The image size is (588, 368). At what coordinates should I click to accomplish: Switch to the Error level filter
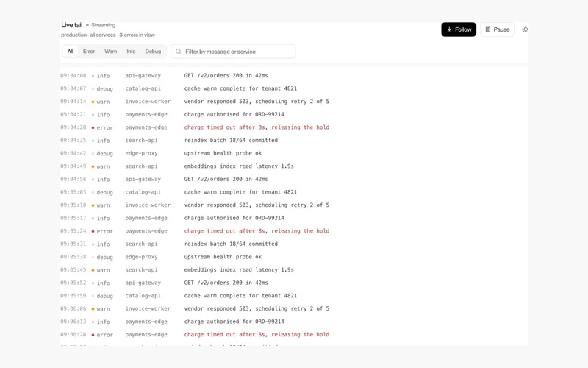[x=89, y=52]
